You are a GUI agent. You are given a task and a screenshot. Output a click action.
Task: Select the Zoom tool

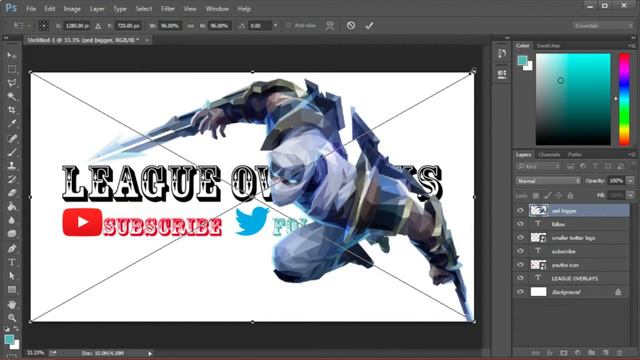tap(12, 318)
